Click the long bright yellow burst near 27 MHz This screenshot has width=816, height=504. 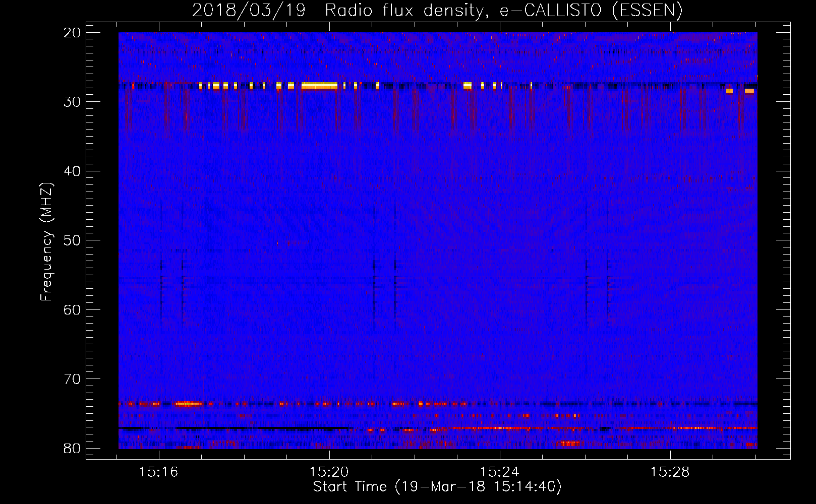[x=319, y=86]
